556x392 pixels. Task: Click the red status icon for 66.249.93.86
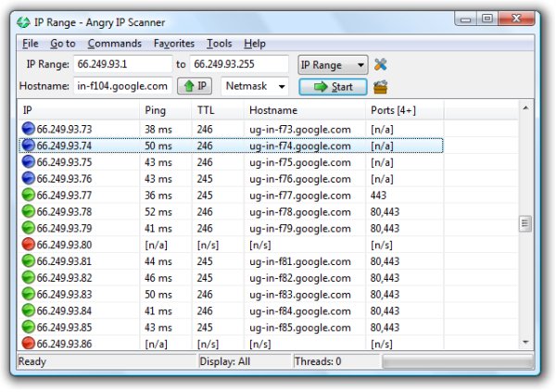(28, 344)
